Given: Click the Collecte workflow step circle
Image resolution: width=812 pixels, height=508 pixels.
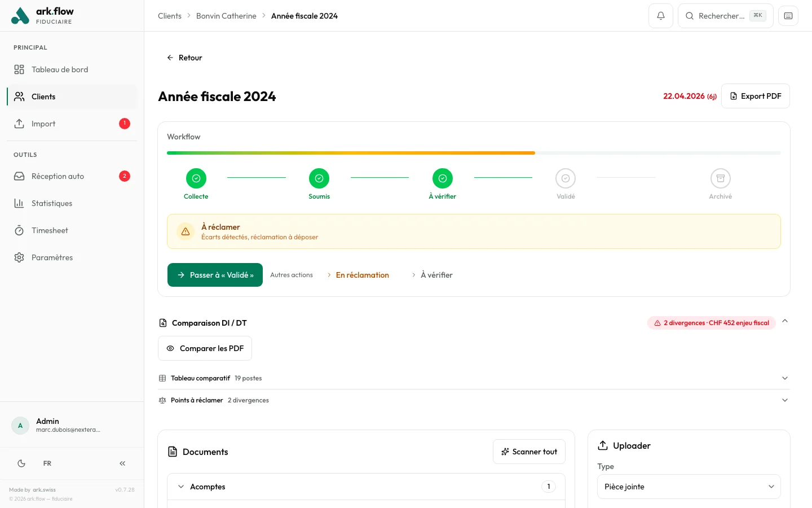Looking at the screenshot, I should coord(196,178).
